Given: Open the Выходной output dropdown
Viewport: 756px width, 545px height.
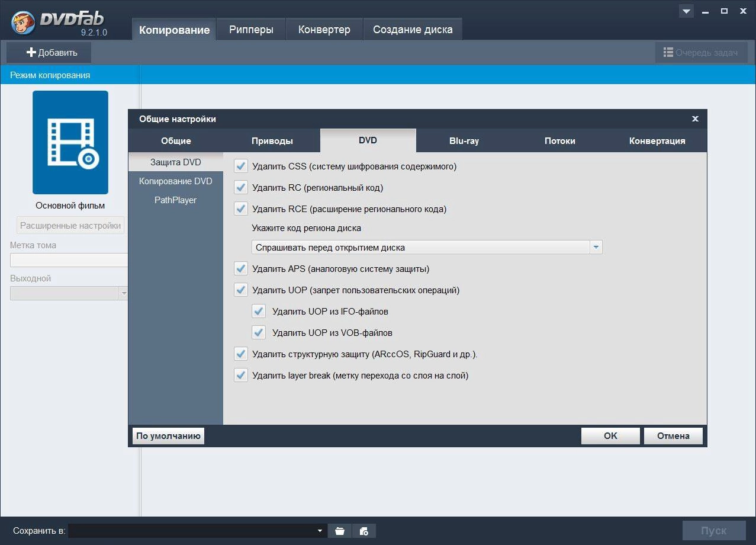Looking at the screenshot, I should click(69, 293).
